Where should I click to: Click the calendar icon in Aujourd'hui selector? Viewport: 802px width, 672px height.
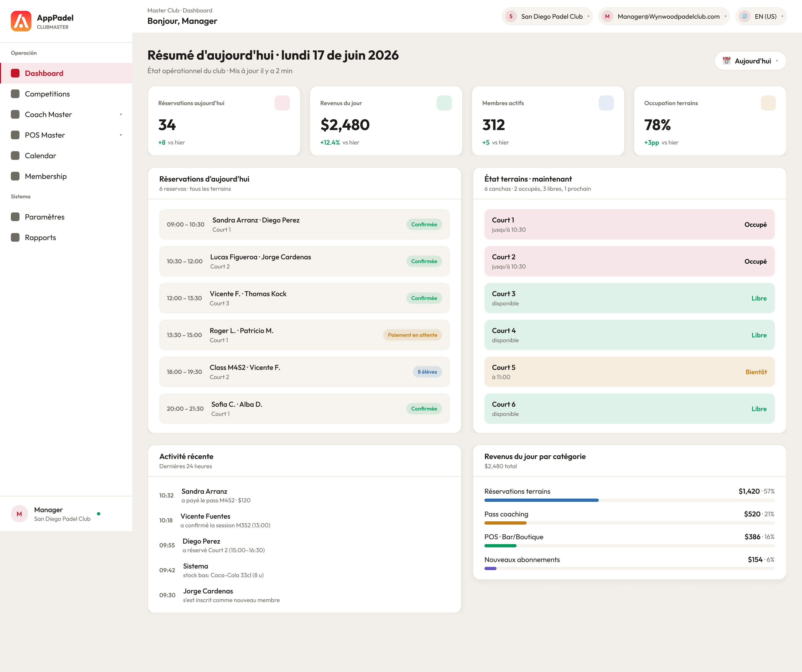tap(726, 61)
